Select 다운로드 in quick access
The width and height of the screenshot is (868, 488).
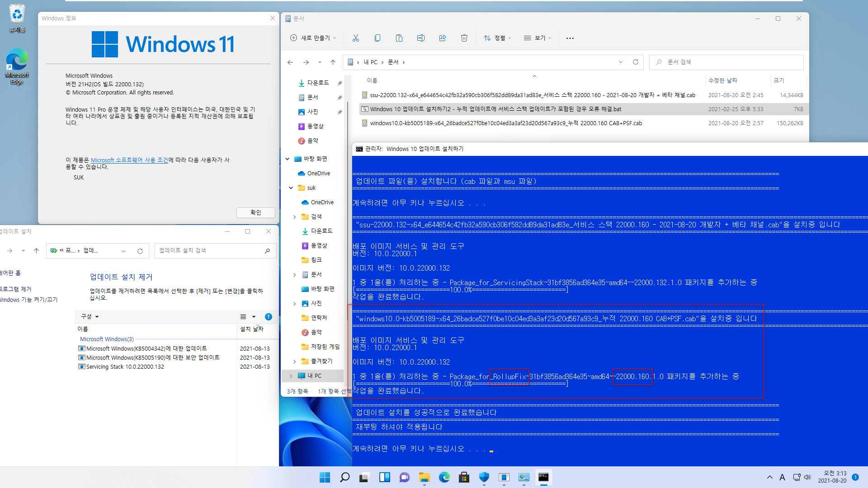tap(318, 83)
